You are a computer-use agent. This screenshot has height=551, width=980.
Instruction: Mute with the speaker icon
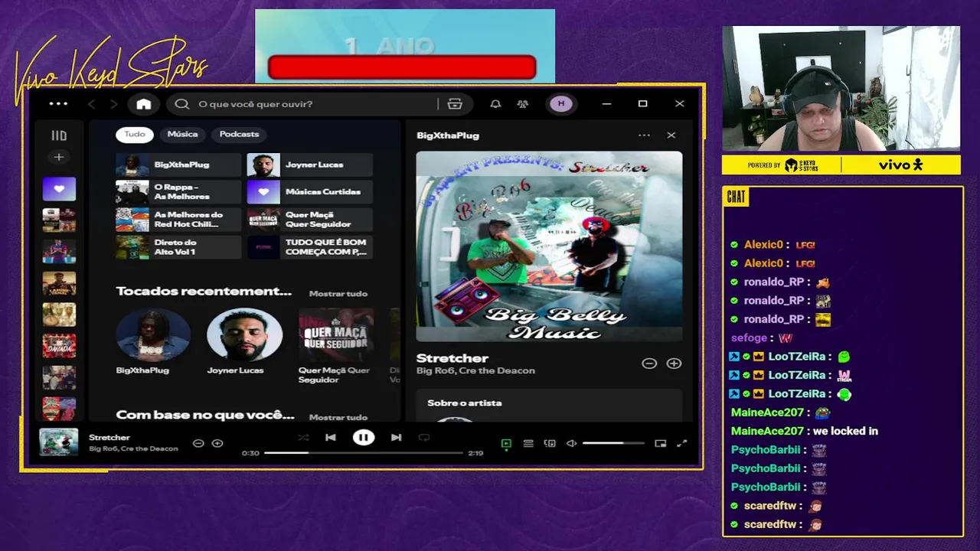pos(571,443)
